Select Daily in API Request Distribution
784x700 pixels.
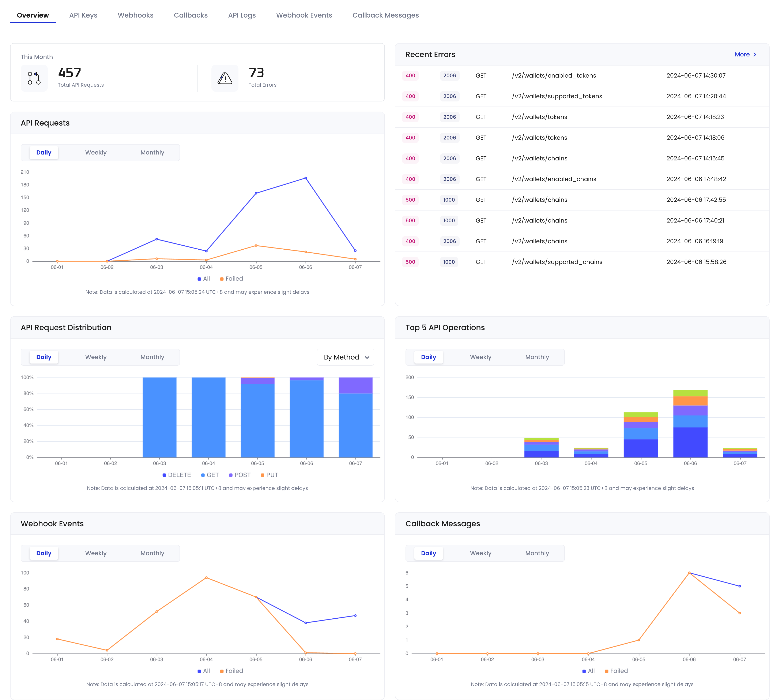(44, 357)
